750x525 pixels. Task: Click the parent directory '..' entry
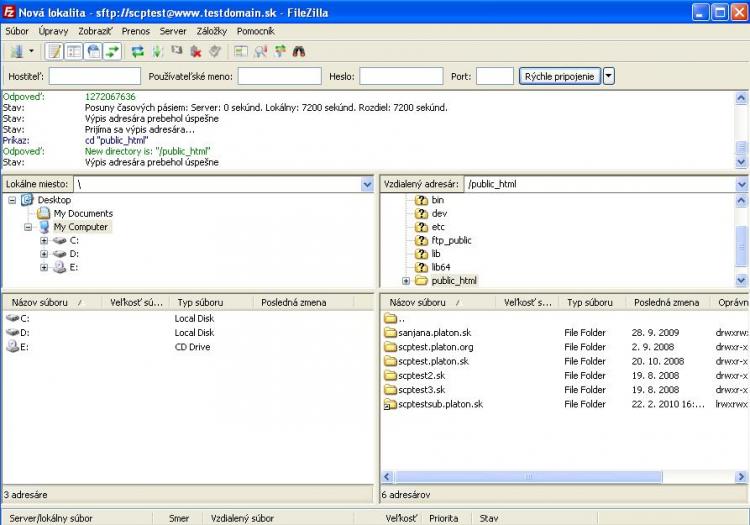pyautogui.click(x=395, y=318)
